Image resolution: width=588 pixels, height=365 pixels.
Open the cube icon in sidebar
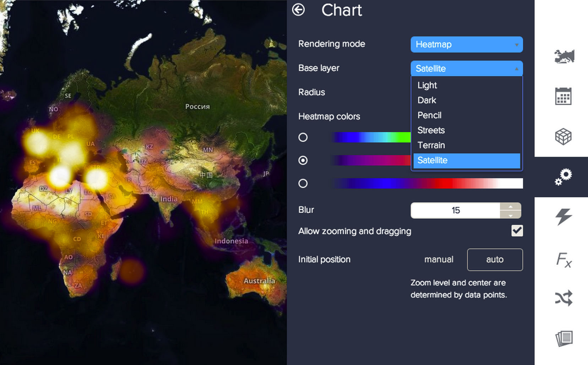click(563, 136)
